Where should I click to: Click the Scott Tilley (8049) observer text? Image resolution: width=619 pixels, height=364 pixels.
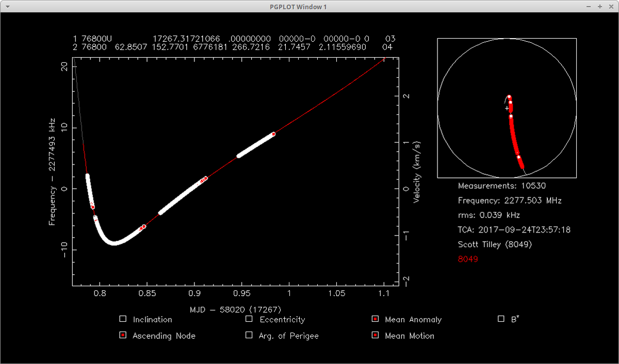pos(494,244)
